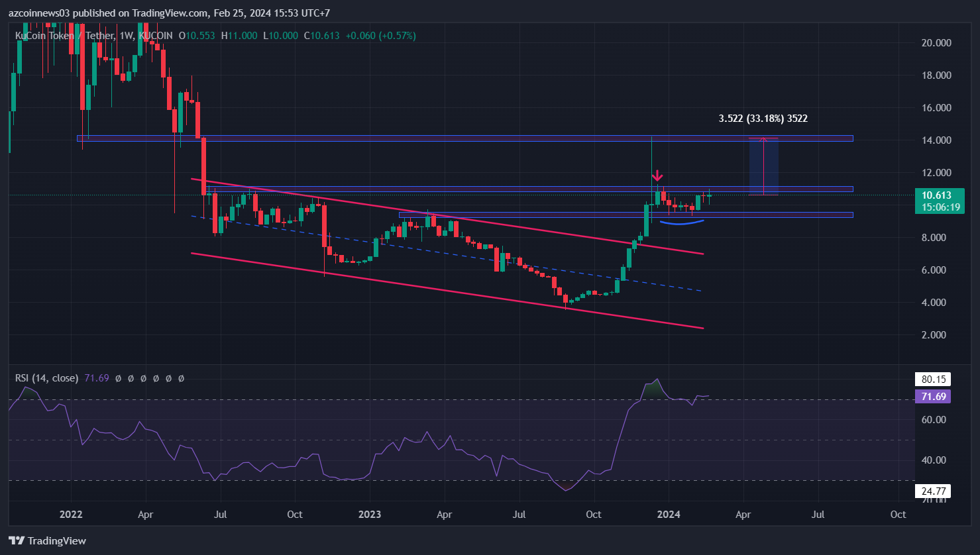This screenshot has height=555, width=980.
Task: Click the purple 71.69 RSI value tag
Action: click(x=934, y=397)
